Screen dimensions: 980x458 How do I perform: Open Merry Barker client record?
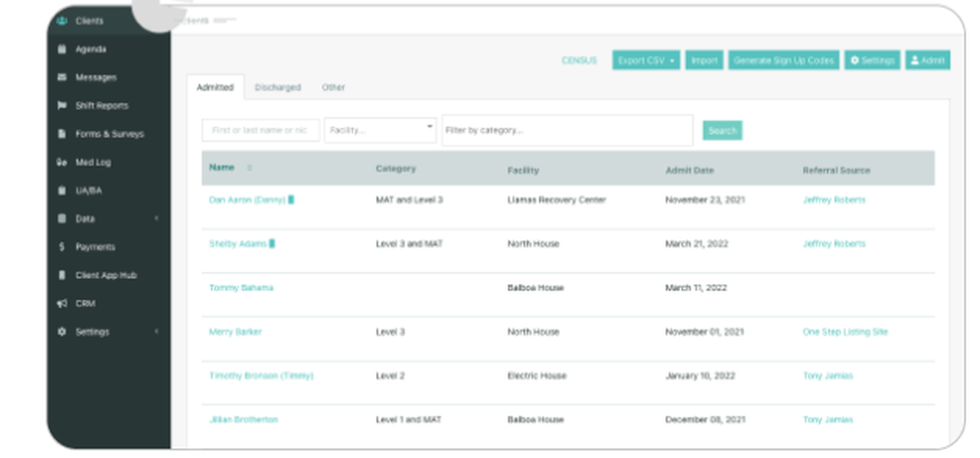[235, 331]
